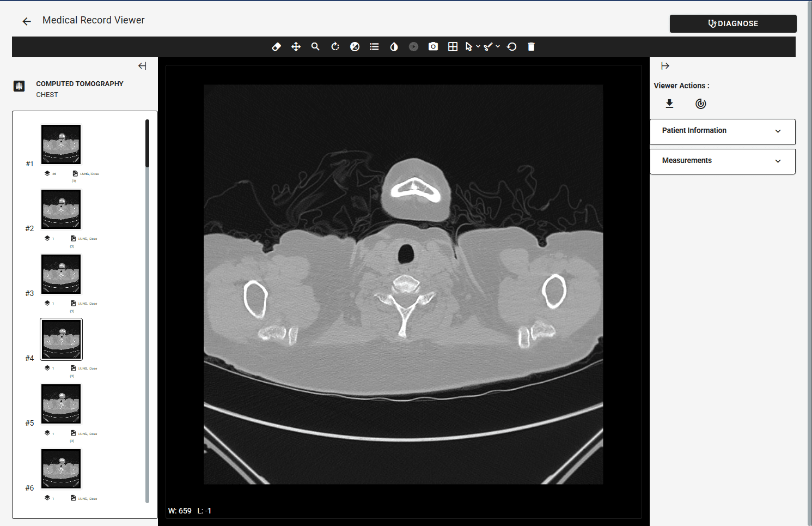Screen dimensions: 812x526
Task: Collapse the right side panel
Action: [x=665, y=66]
